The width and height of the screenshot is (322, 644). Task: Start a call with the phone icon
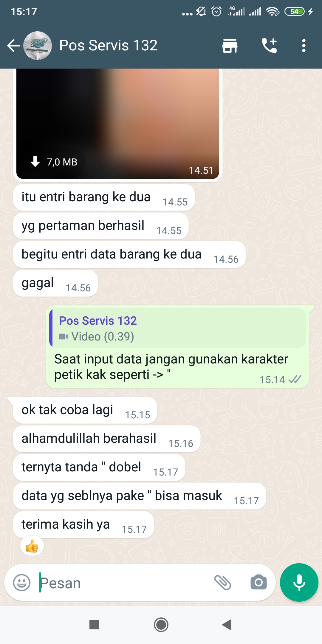click(269, 46)
